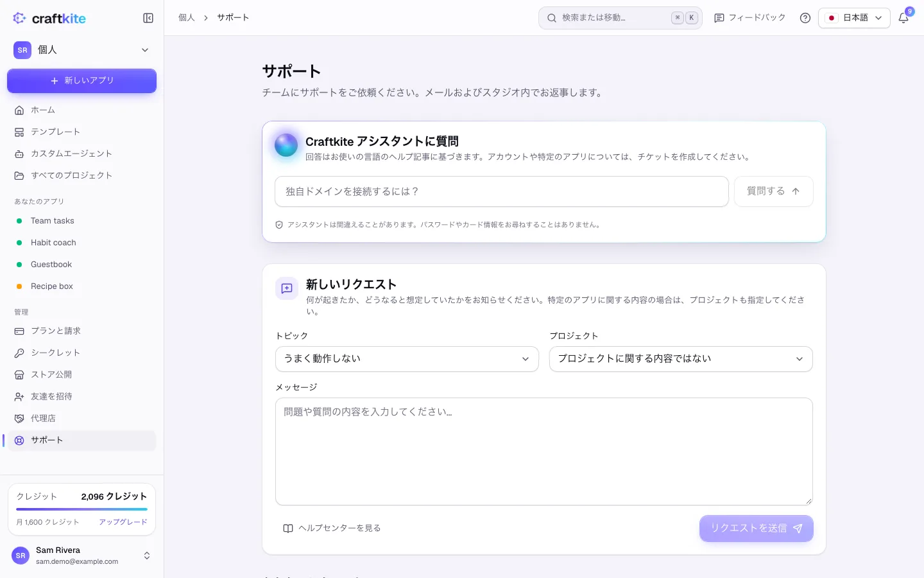Click the ストア公開 store icon

[x=19, y=375]
